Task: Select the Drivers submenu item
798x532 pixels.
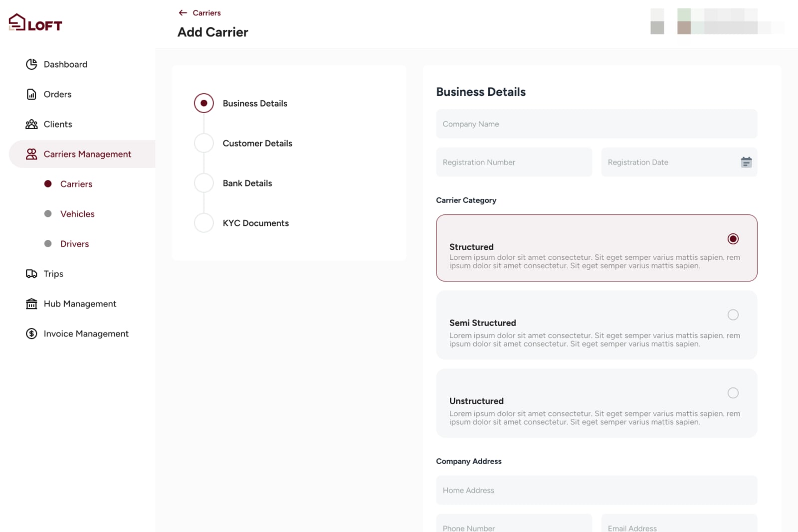Action: pos(74,244)
